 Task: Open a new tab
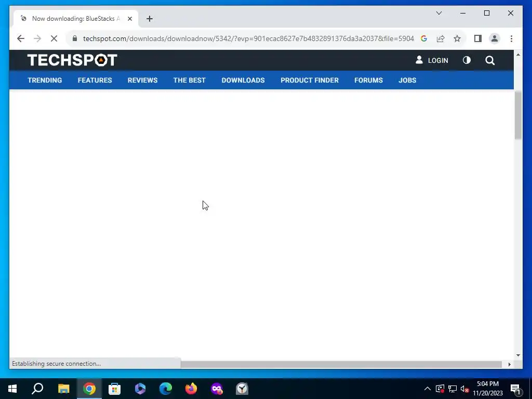click(149, 19)
